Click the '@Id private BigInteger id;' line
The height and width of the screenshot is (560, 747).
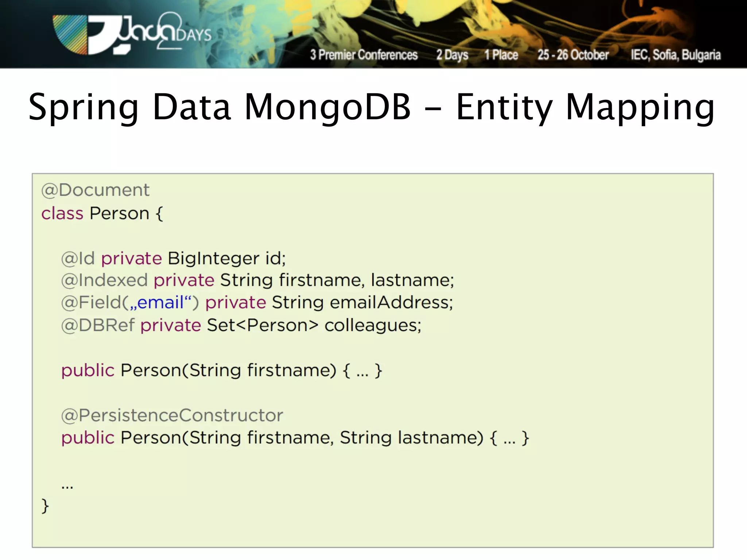tap(173, 258)
